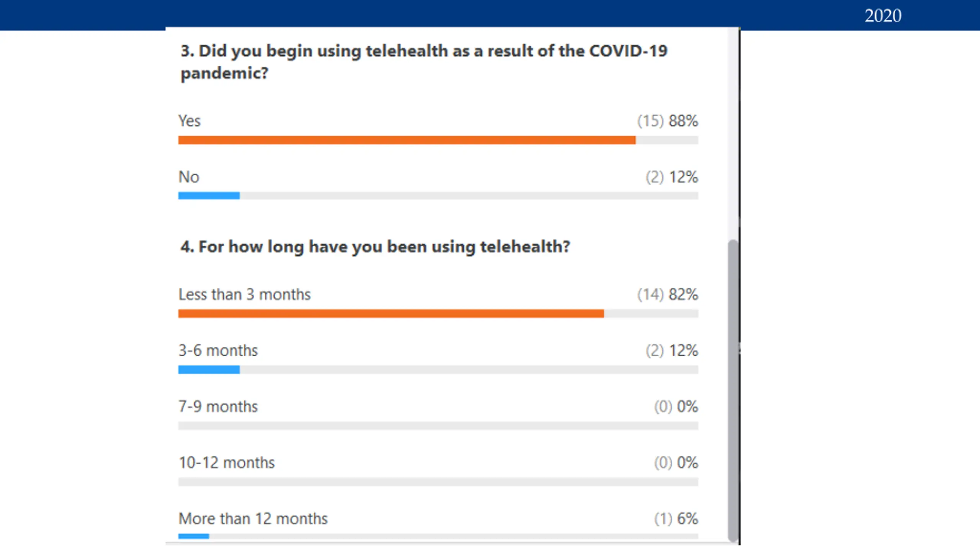Click the orange Less than 3 months bar
980x551 pixels.
click(391, 314)
